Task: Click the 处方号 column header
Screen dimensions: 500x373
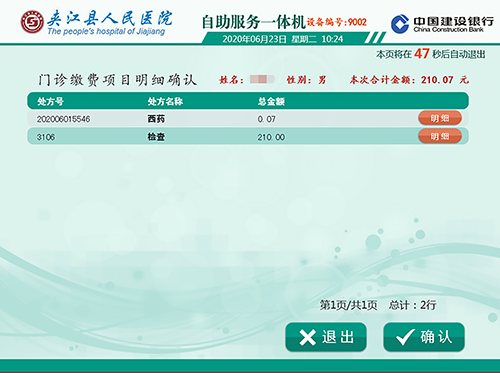Action: (x=50, y=101)
